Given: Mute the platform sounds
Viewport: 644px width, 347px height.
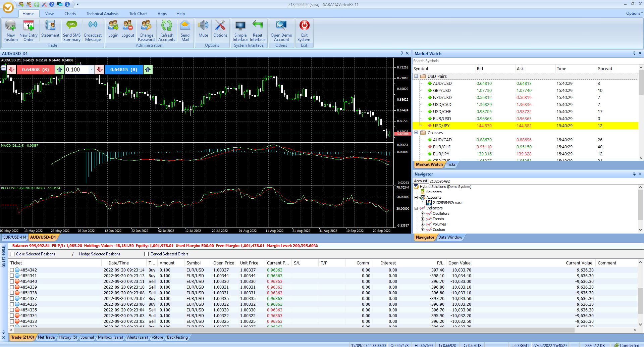Looking at the screenshot, I should pyautogui.click(x=203, y=31).
